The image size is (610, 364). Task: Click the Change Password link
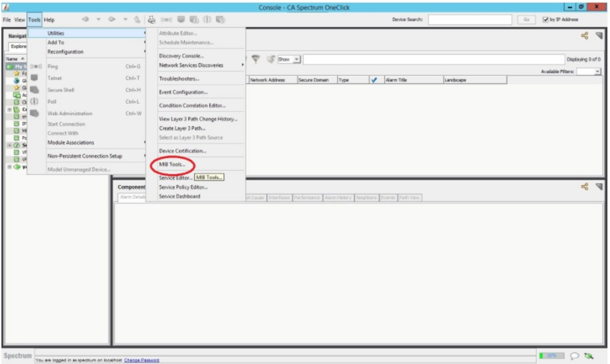pyautogui.click(x=142, y=360)
